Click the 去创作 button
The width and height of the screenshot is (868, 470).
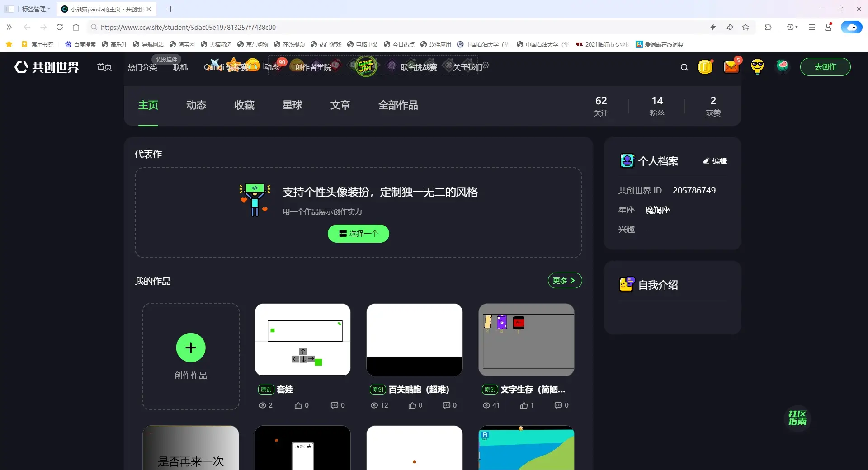825,66
